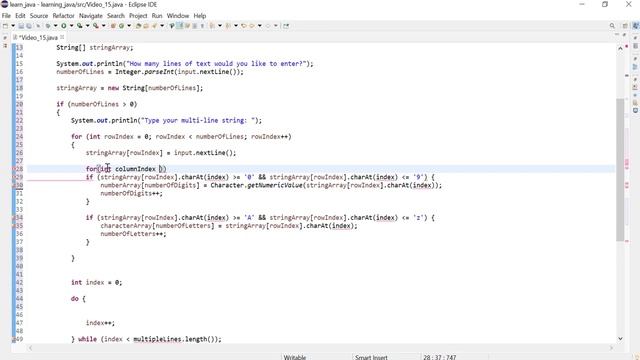Open the Search toolbar dropdown arrow
This screenshot has height=360, width=640.
[x=162, y=26]
